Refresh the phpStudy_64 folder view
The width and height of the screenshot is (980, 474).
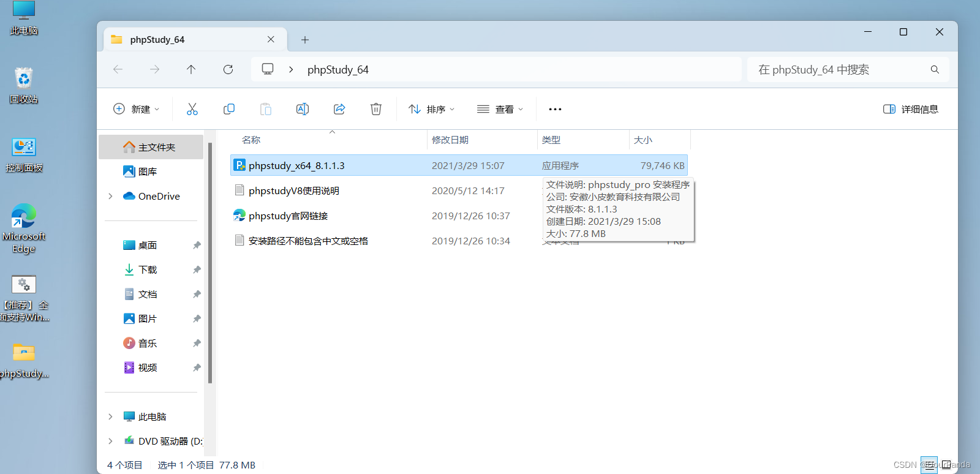click(x=228, y=70)
